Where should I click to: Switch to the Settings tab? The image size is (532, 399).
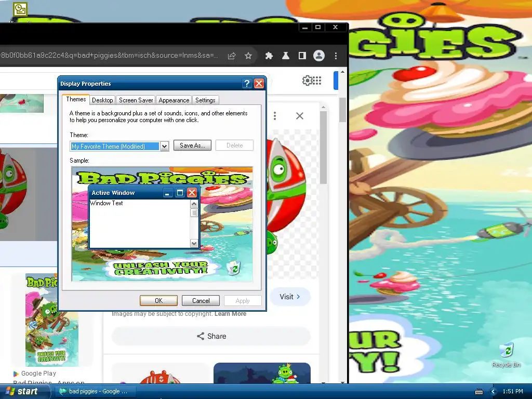[x=205, y=100]
